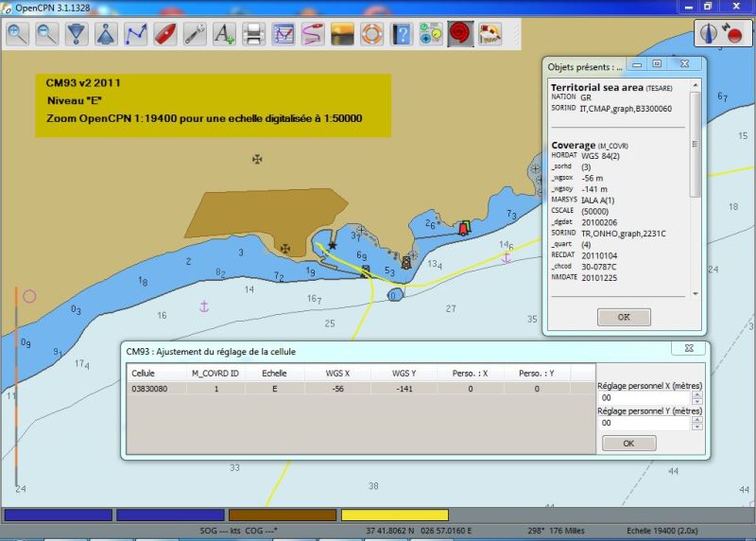Minimize the Objets présents window
Screen dimensions: 756x541
[637, 63]
